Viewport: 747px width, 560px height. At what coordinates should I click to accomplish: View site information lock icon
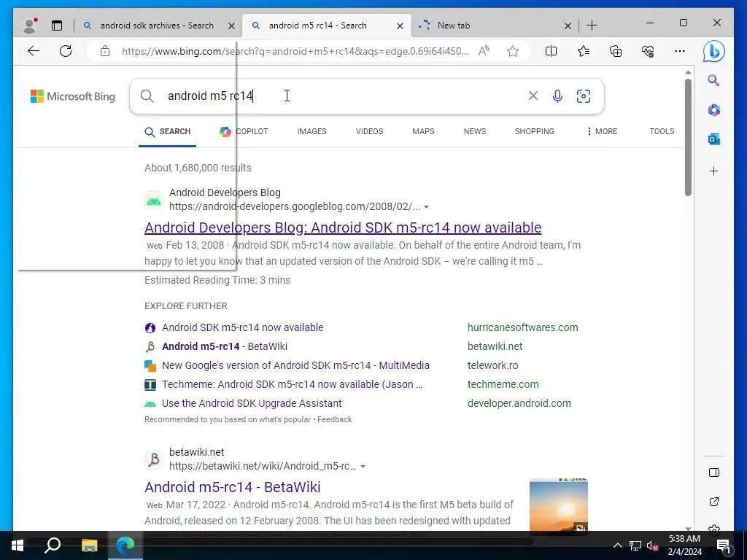(x=105, y=51)
